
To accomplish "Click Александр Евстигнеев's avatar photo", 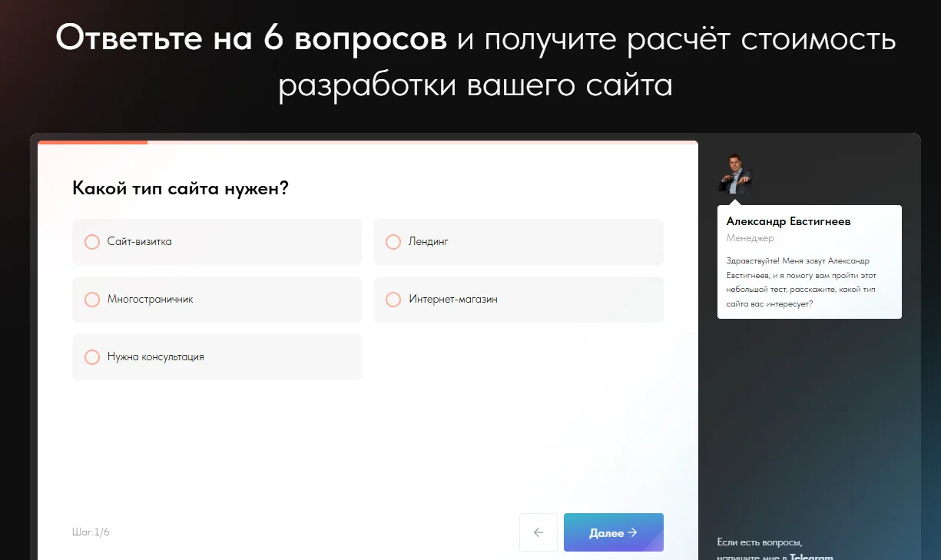I will pos(734,174).
